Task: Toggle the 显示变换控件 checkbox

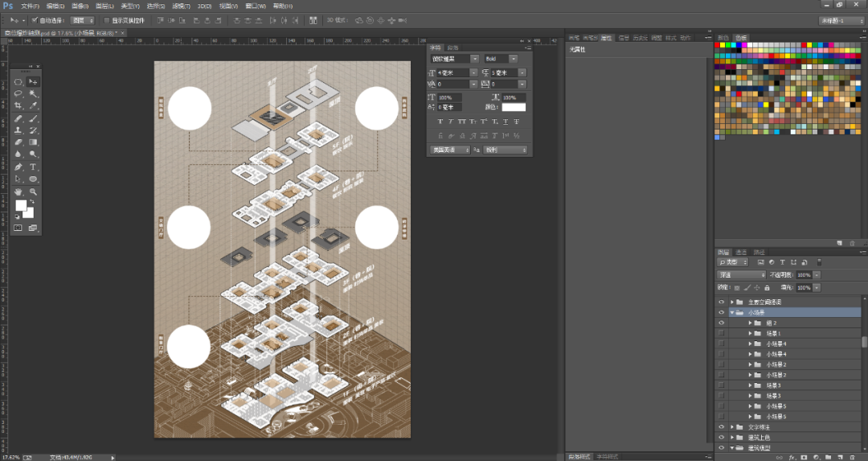Action: [107, 20]
